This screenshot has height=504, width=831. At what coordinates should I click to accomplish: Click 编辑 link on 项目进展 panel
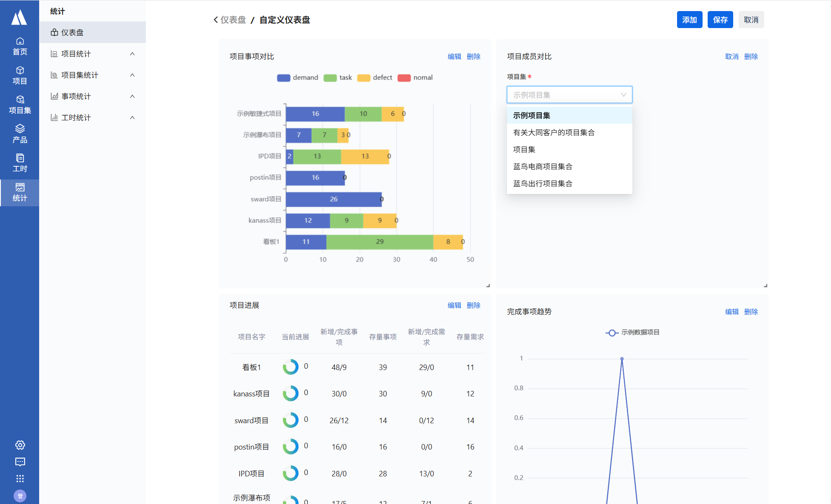(454, 305)
